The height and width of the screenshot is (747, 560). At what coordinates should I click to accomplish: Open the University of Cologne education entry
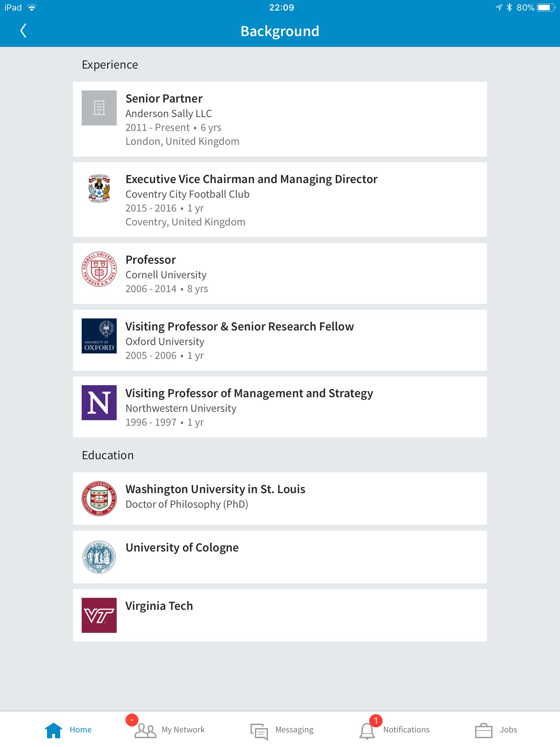coord(280,557)
